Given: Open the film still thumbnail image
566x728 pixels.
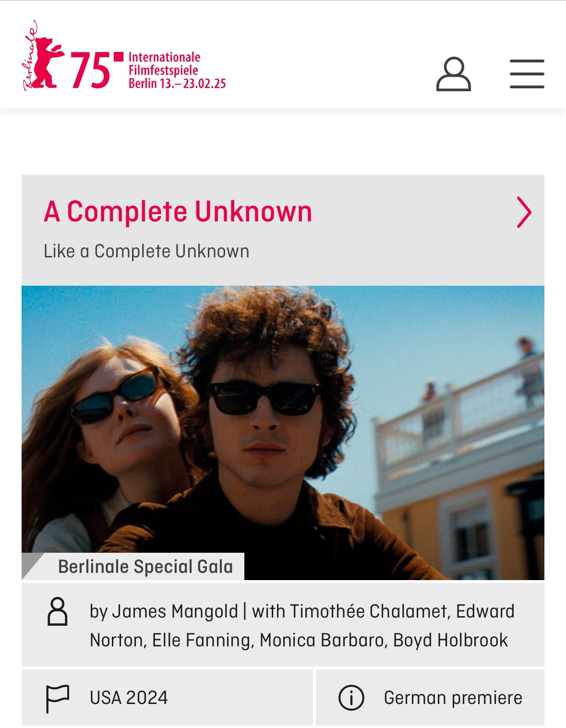Looking at the screenshot, I should coord(283,433).
